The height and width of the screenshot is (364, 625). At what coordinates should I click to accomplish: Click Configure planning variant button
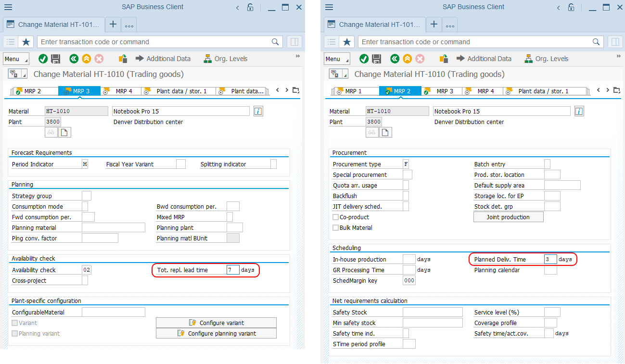pyautogui.click(x=216, y=333)
